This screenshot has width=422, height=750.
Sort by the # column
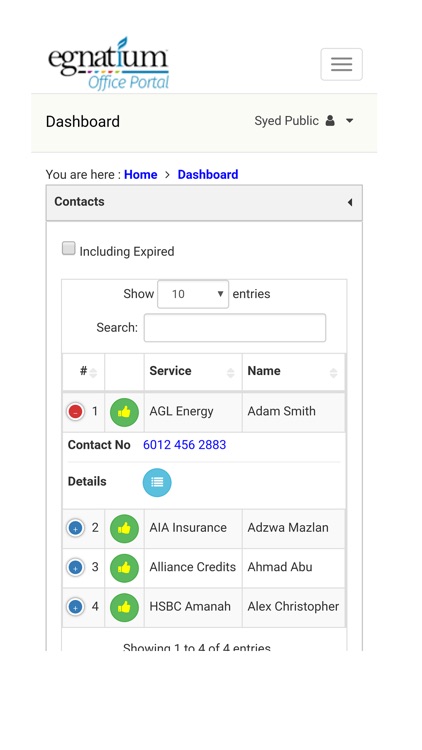[x=84, y=372]
